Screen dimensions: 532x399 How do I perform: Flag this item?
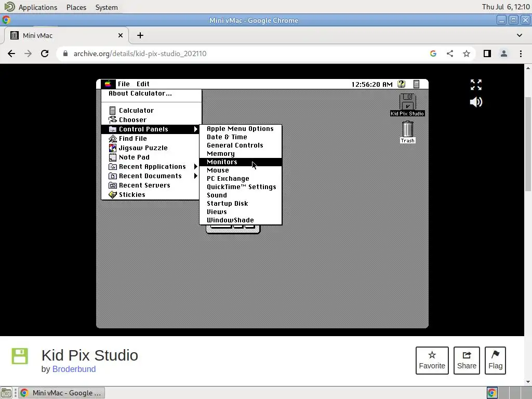[495, 361]
